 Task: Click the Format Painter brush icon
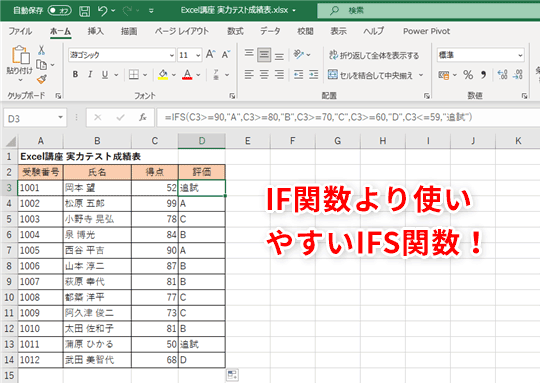tap(42, 80)
